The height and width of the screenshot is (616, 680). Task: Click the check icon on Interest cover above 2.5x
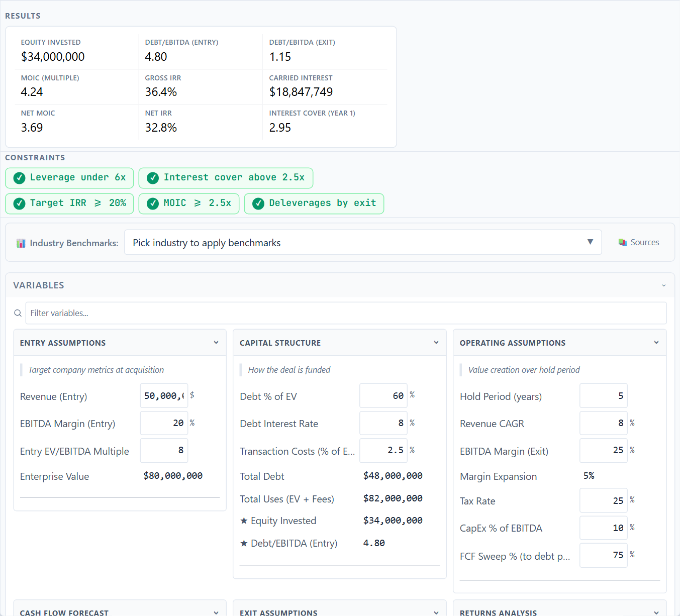[153, 178]
